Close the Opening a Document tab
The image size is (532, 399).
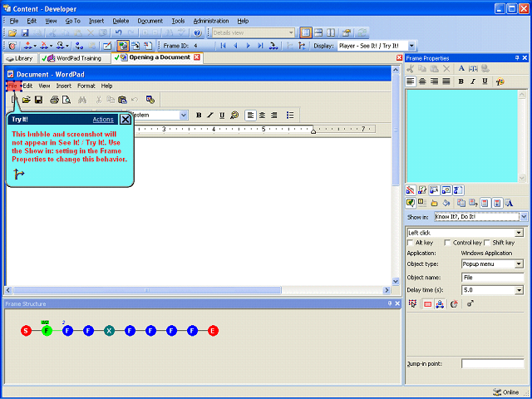(x=197, y=57)
